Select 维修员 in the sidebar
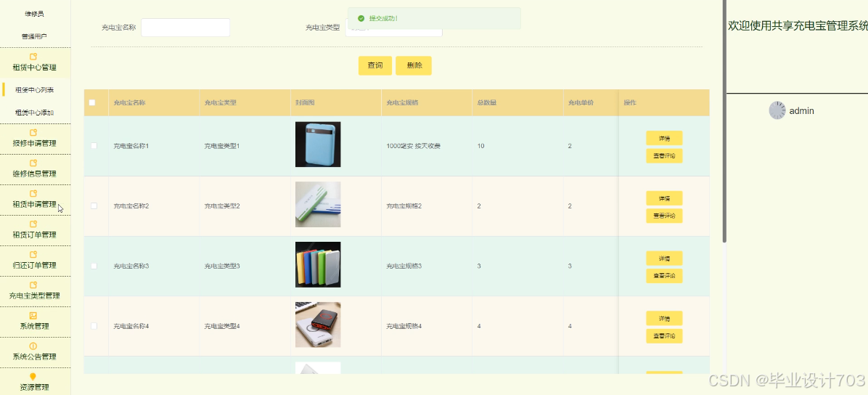 tap(34, 14)
